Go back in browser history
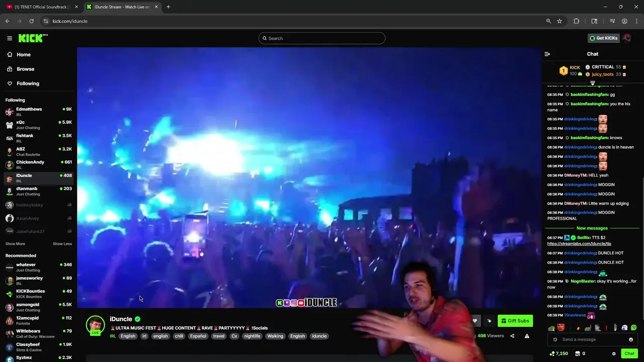Viewport: 644px width, 362px height. pyautogui.click(x=7, y=21)
